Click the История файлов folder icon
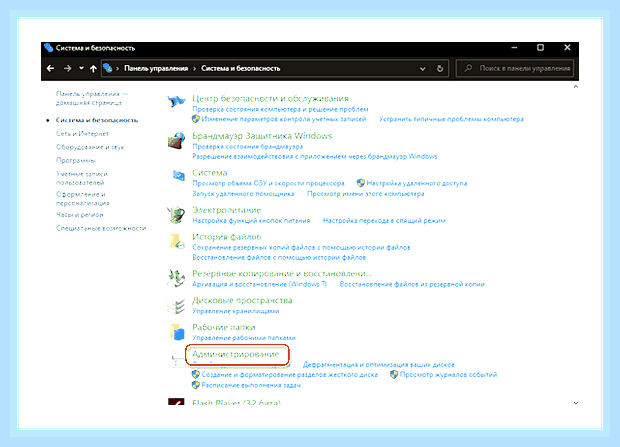 177,241
